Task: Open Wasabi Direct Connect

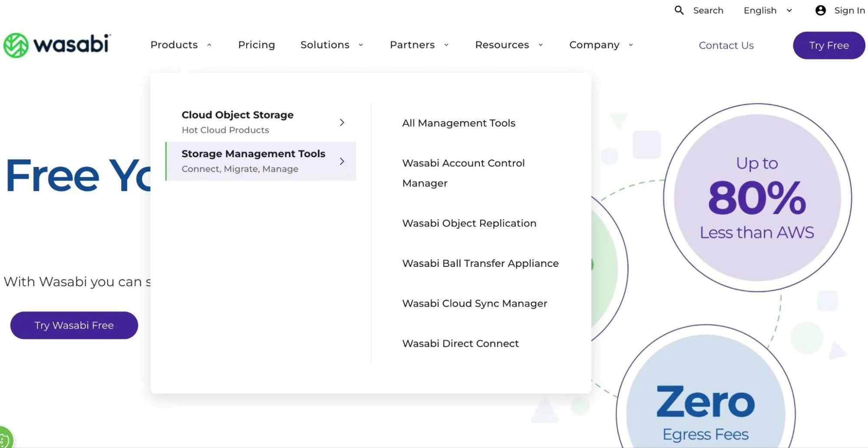Action: pyautogui.click(x=460, y=343)
